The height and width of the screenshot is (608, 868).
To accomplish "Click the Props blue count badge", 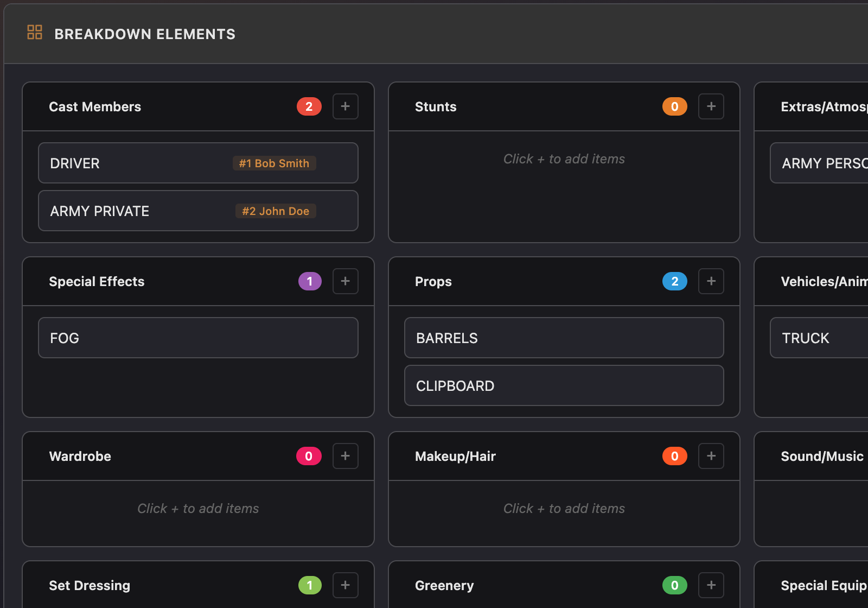I will pos(674,281).
